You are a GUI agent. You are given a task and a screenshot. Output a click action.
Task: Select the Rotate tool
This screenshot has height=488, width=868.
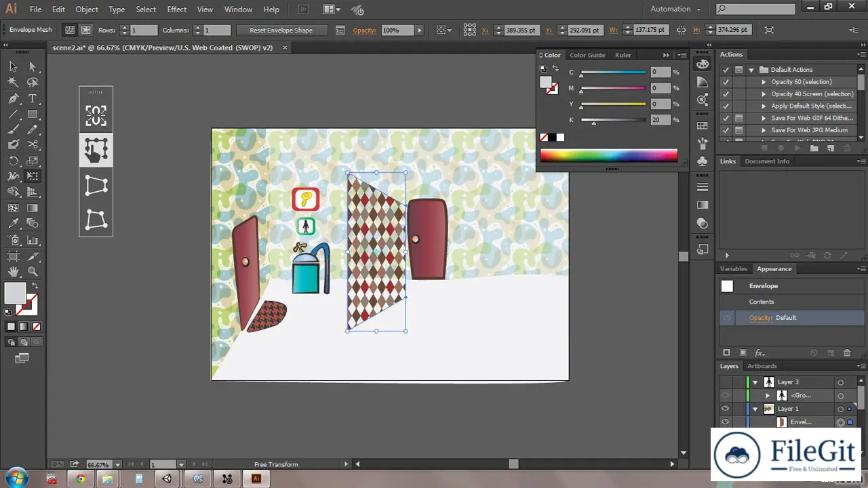(13, 161)
